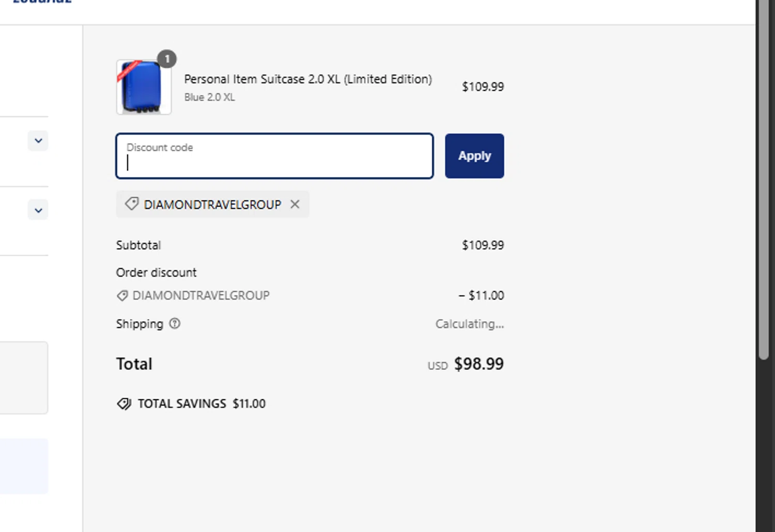Click the Shipping help question mark icon
Image resolution: width=775 pixels, height=532 pixels.
point(175,324)
